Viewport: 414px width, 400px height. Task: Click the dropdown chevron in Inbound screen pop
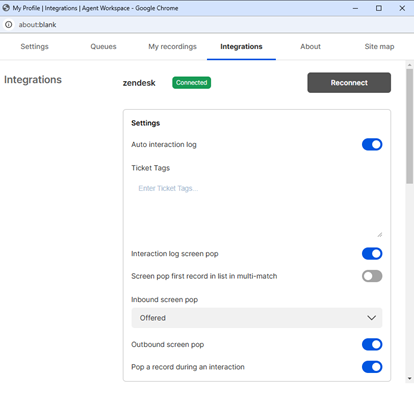click(371, 318)
